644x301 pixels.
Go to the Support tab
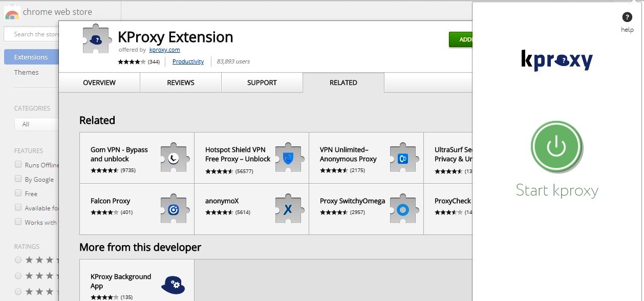(x=262, y=82)
